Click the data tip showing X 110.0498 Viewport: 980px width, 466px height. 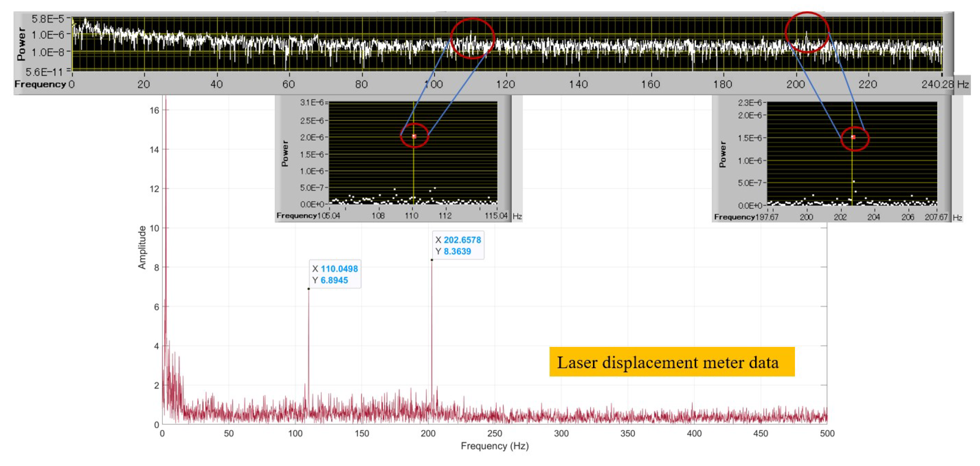click(335, 274)
